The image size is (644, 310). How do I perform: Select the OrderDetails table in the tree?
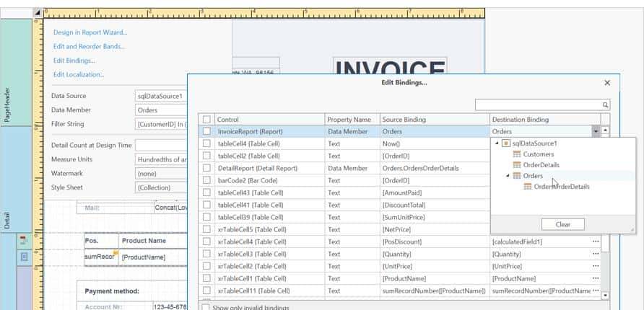[541, 165]
